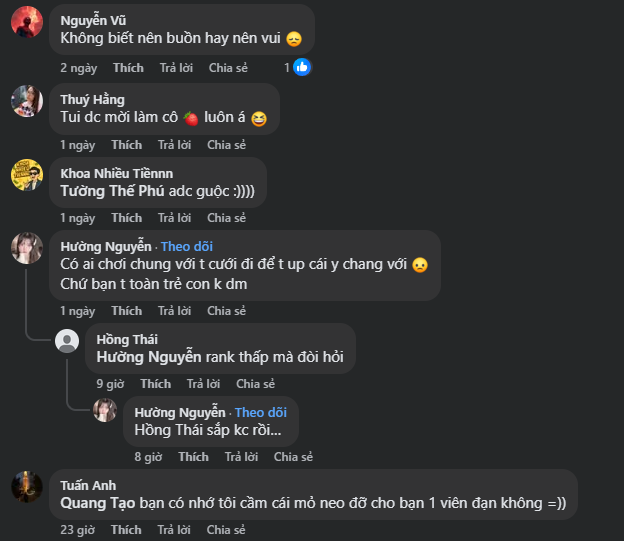Viewport: 624px width, 541px height.
Task: Click the Hường Nguyễn mention in Hồng Thái's reply
Action: (x=147, y=357)
